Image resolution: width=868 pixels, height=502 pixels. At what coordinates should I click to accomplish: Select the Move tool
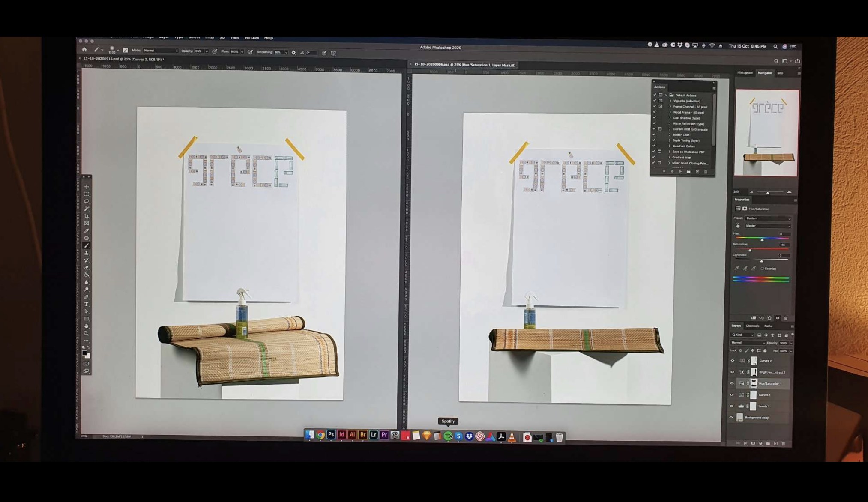pos(87,187)
